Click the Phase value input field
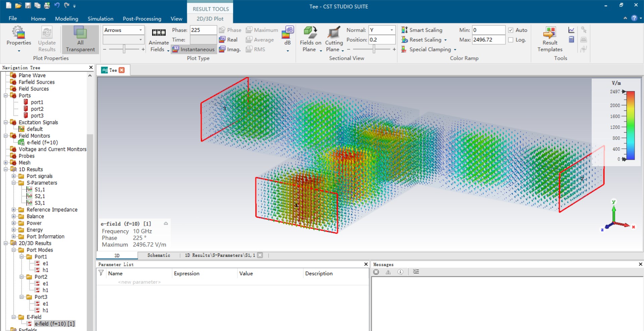Viewport: 644px width, 331px height. point(203,30)
